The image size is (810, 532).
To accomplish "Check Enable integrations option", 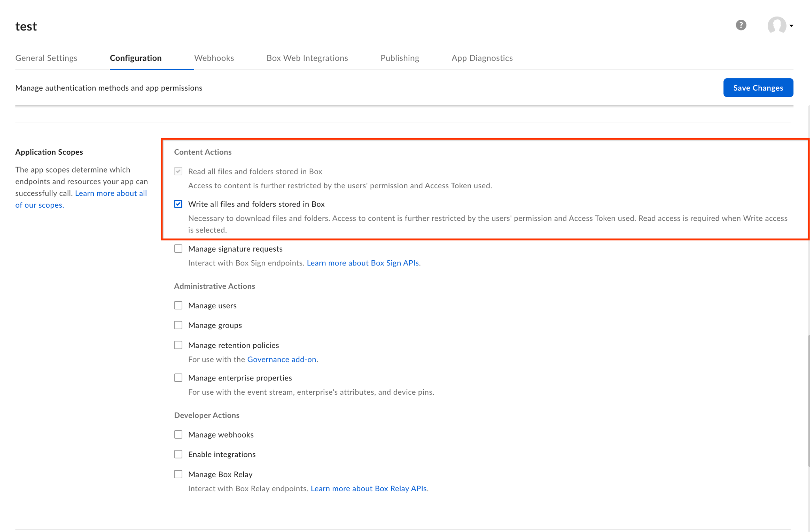I will [x=178, y=454].
